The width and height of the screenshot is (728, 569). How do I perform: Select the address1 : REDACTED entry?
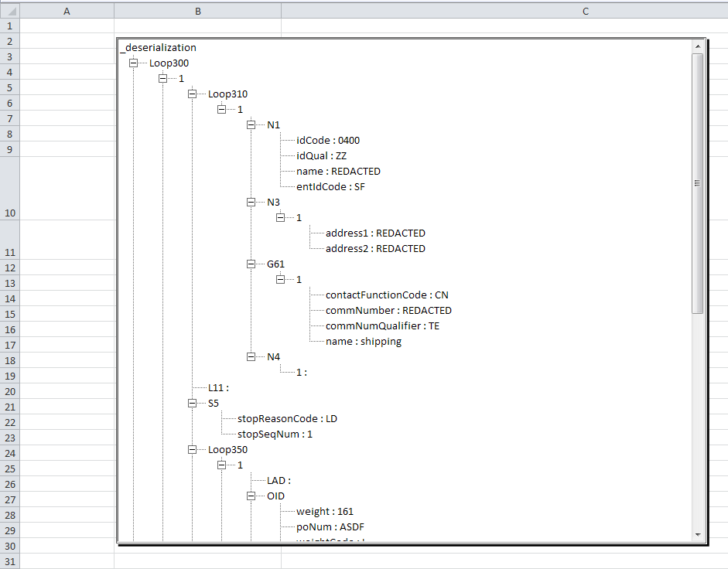pos(375,233)
